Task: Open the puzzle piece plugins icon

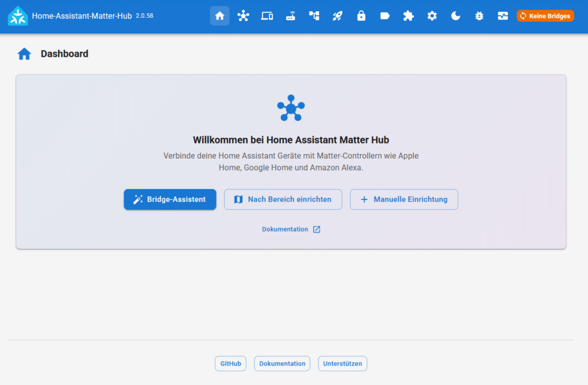Action: pos(408,16)
